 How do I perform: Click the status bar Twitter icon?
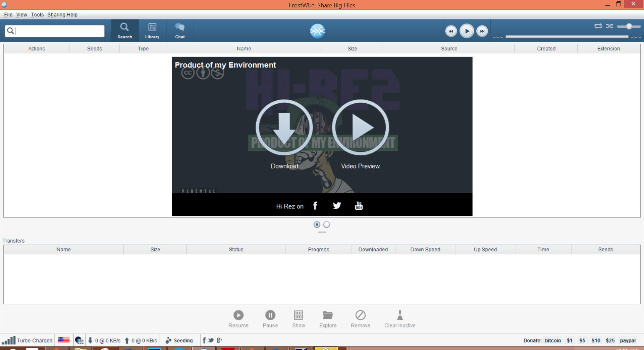tap(211, 340)
